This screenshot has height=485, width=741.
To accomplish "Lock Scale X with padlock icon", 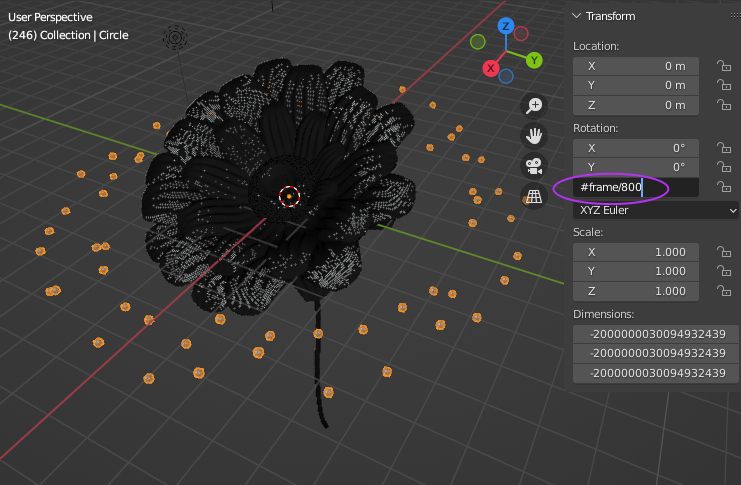I will (x=724, y=251).
